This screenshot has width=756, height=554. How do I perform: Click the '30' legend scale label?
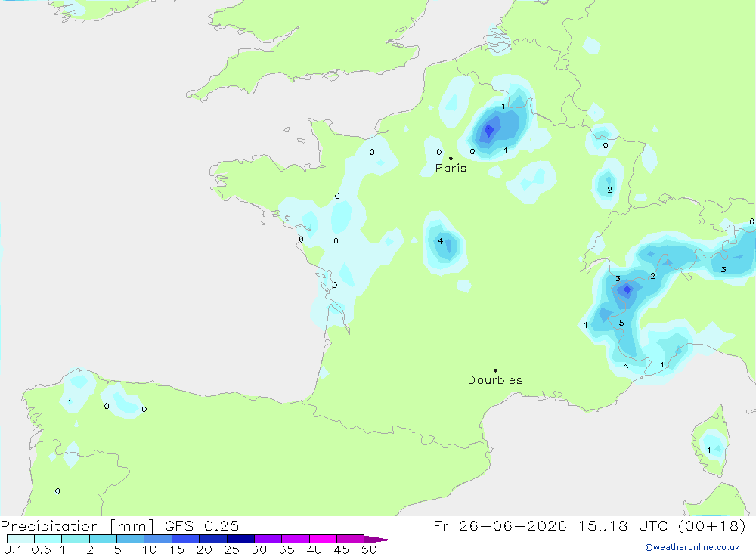pyautogui.click(x=259, y=549)
